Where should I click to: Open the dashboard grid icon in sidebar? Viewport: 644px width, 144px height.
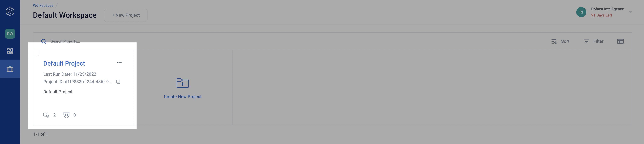click(10, 51)
